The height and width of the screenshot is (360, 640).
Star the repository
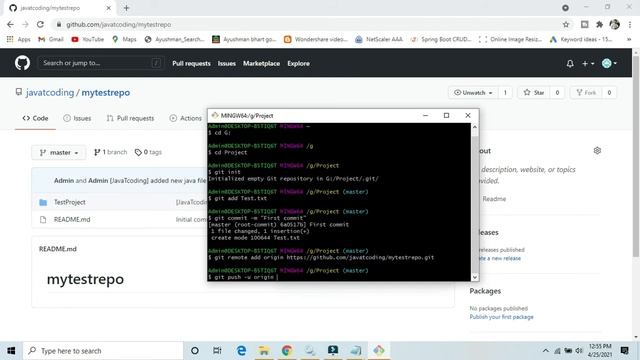coord(534,93)
